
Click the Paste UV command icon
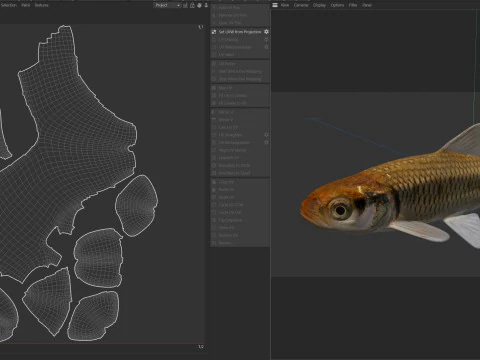214,190
